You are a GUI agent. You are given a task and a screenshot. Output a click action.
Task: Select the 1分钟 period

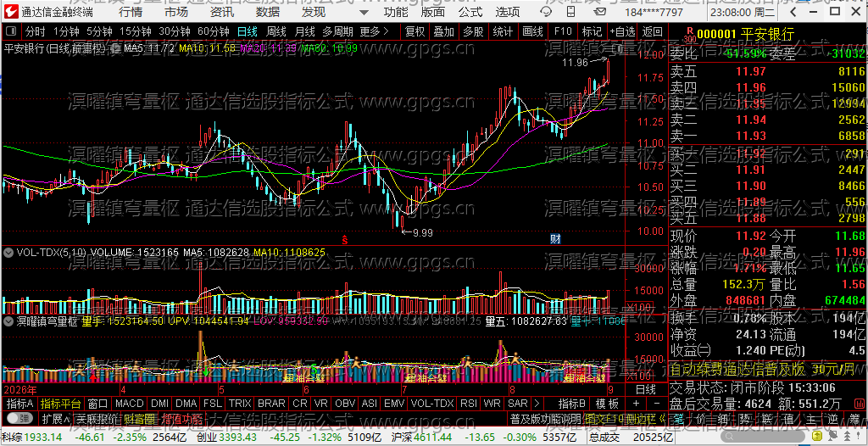[66, 31]
